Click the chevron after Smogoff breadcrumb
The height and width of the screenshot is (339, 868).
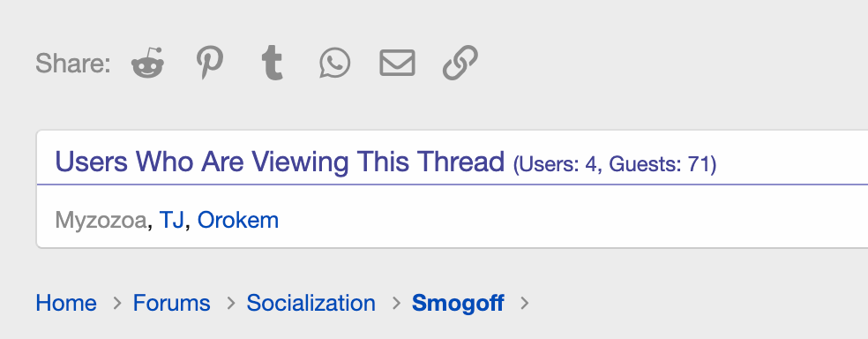pyautogui.click(x=525, y=303)
